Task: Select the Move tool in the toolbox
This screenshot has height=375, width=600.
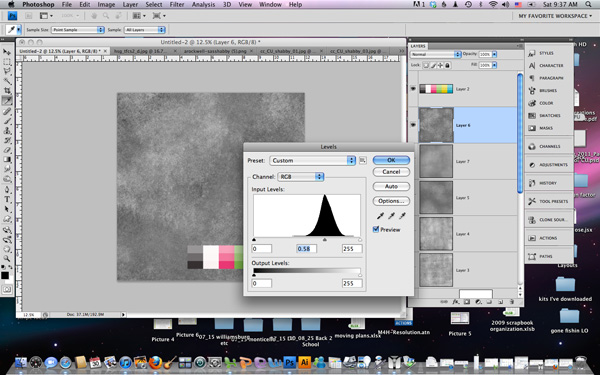Action: click(x=7, y=52)
